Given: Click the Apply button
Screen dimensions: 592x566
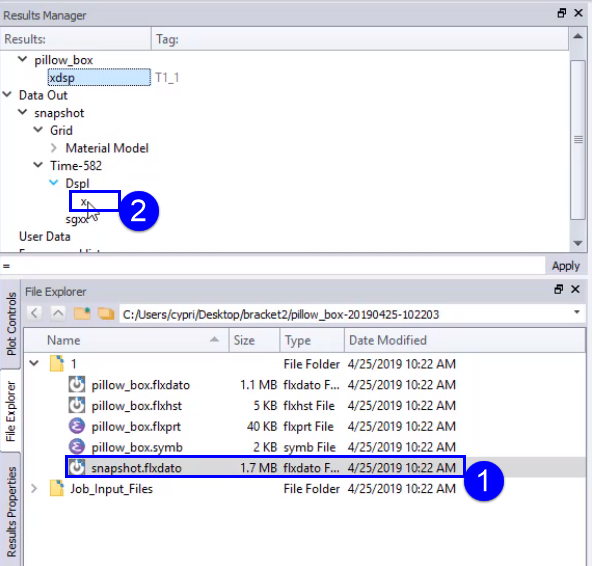Looking at the screenshot, I should pos(566,266).
